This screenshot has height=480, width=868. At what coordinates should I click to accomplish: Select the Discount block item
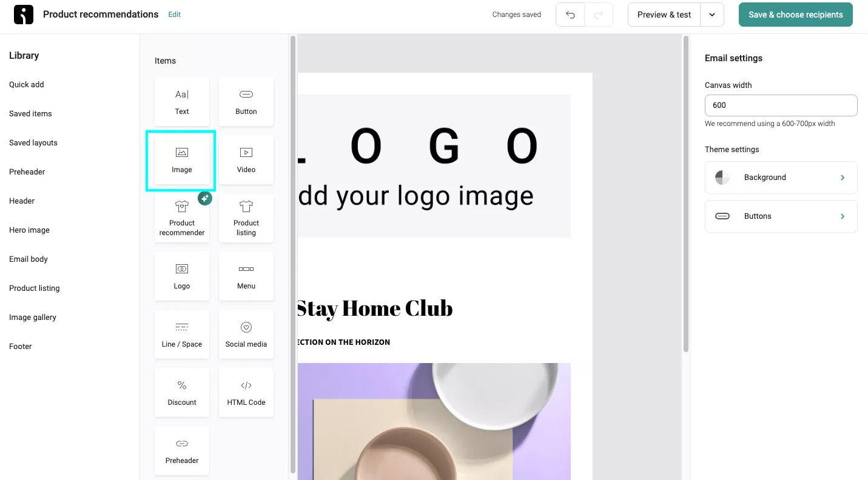181,392
